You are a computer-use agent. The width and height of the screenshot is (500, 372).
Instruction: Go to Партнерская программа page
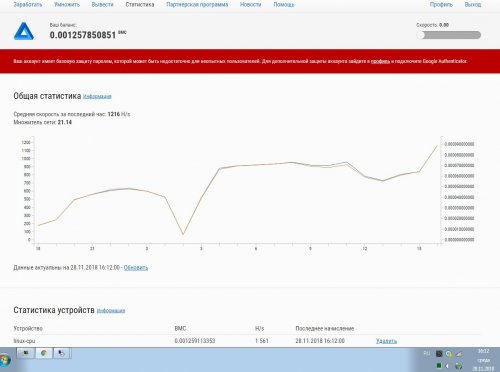tap(197, 5)
